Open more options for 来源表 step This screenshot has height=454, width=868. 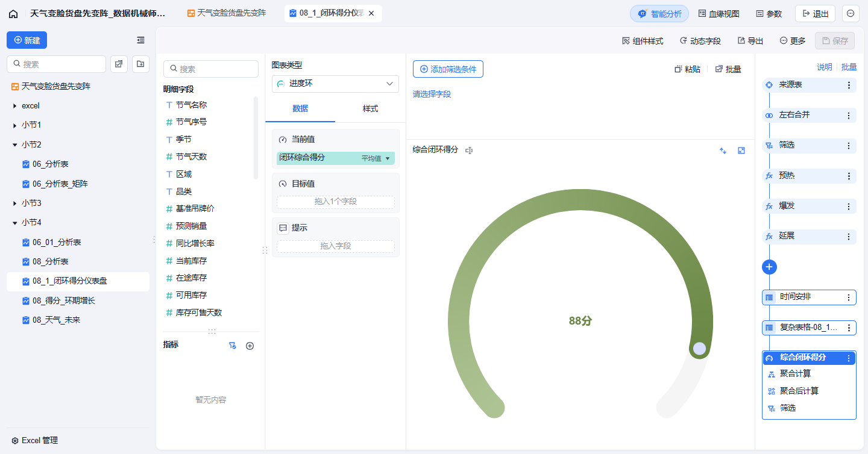tap(849, 86)
